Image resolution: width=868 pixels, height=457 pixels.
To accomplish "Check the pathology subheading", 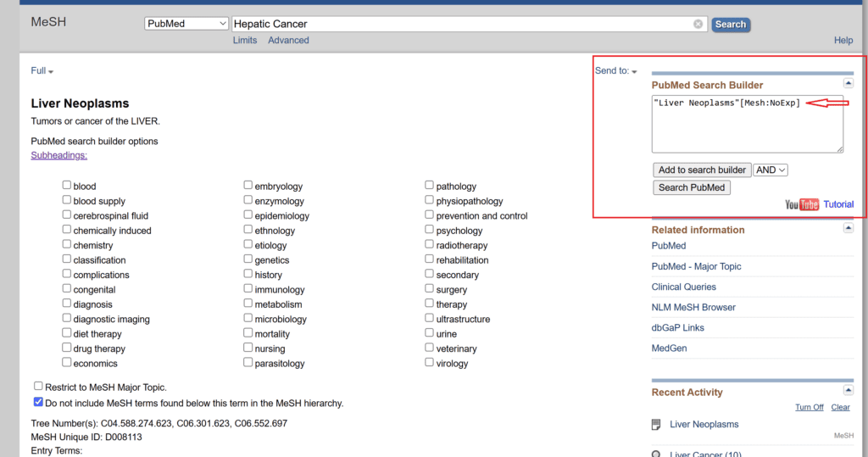I will pyautogui.click(x=429, y=185).
